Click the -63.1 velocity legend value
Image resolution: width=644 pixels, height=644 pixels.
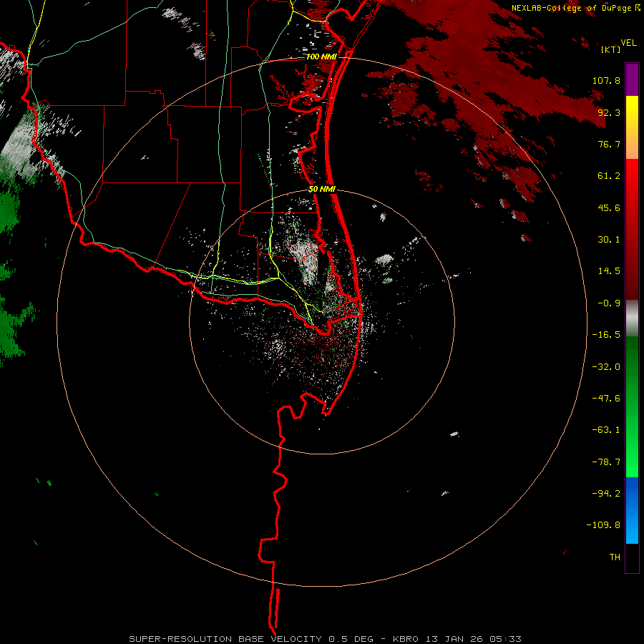click(x=606, y=430)
